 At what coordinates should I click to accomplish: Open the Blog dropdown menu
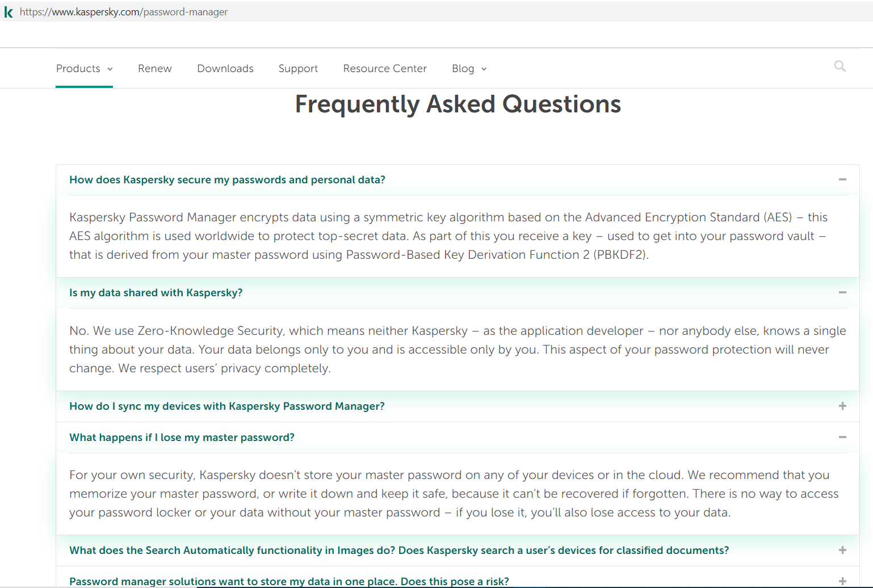pos(469,69)
